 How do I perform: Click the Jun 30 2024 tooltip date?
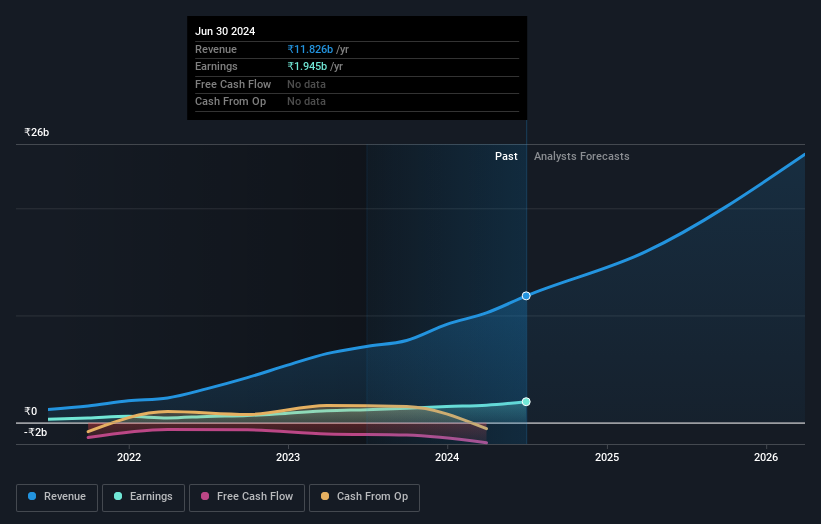pyautogui.click(x=225, y=31)
